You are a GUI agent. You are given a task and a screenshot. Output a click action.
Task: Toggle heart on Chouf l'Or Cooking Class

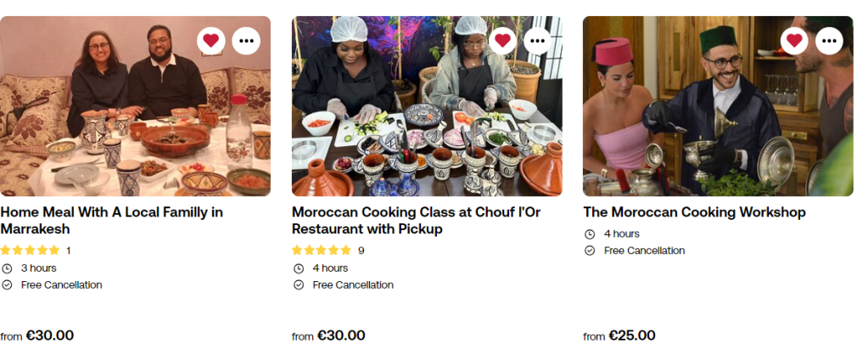503,40
